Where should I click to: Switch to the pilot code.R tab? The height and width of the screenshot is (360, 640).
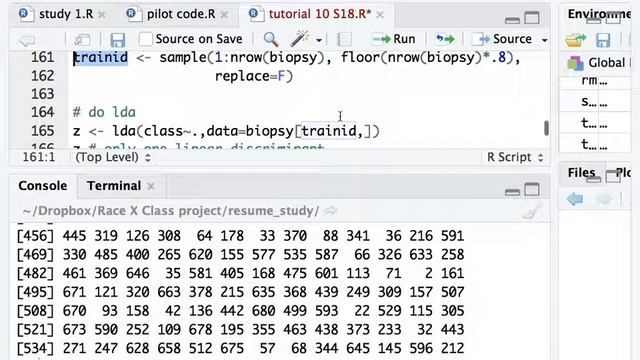(x=180, y=14)
